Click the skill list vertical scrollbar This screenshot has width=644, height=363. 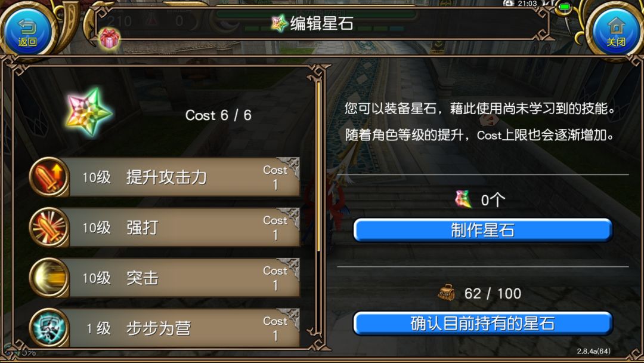coord(318,167)
